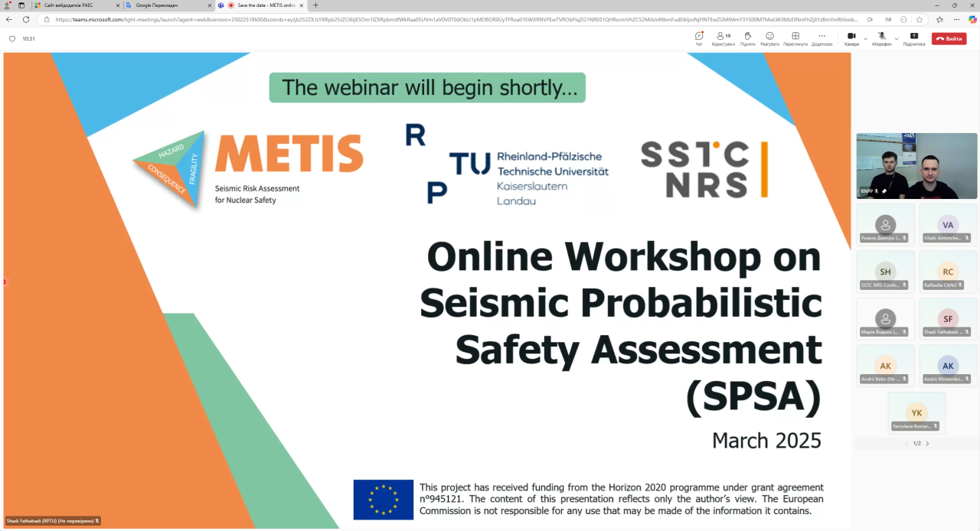The height and width of the screenshot is (531, 980).
Task: Open the view options (Переглянути)
Action: pyautogui.click(x=795, y=38)
